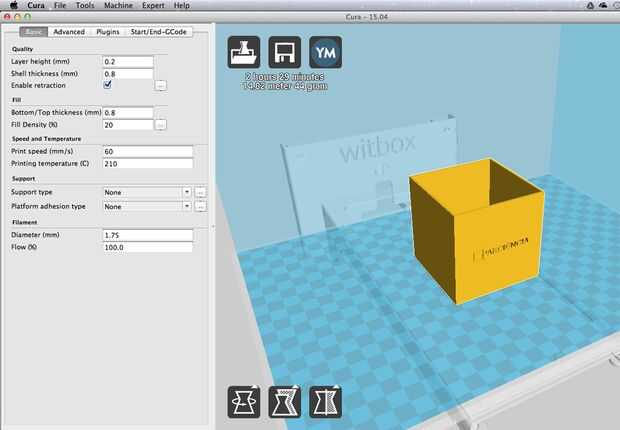
Task: Click the Fill Density input field
Action: pyautogui.click(x=128, y=125)
